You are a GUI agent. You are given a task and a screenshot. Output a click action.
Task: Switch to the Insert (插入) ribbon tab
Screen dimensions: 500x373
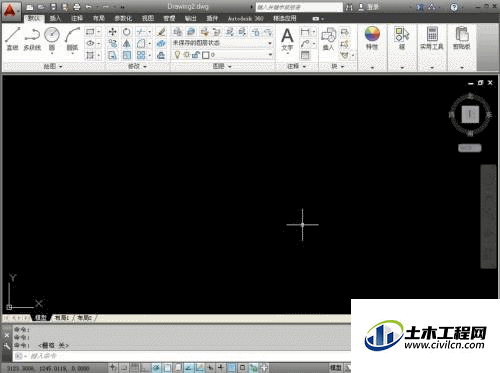pos(55,18)
